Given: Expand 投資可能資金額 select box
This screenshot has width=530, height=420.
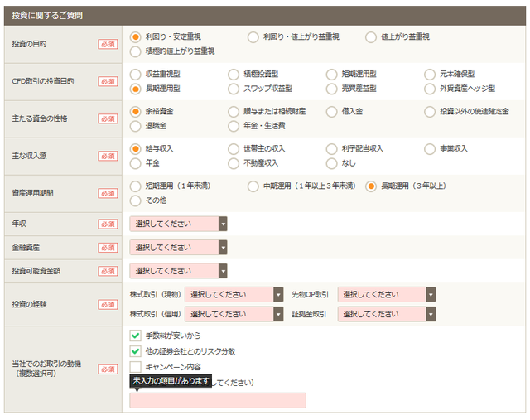Looking at the screenshot, I should (178, 271).
